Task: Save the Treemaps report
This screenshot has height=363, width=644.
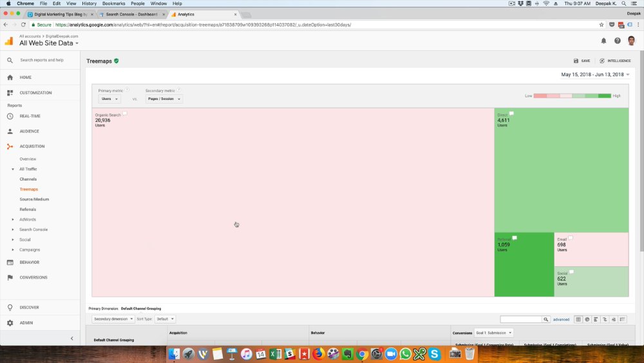Action: pos(582,61)
